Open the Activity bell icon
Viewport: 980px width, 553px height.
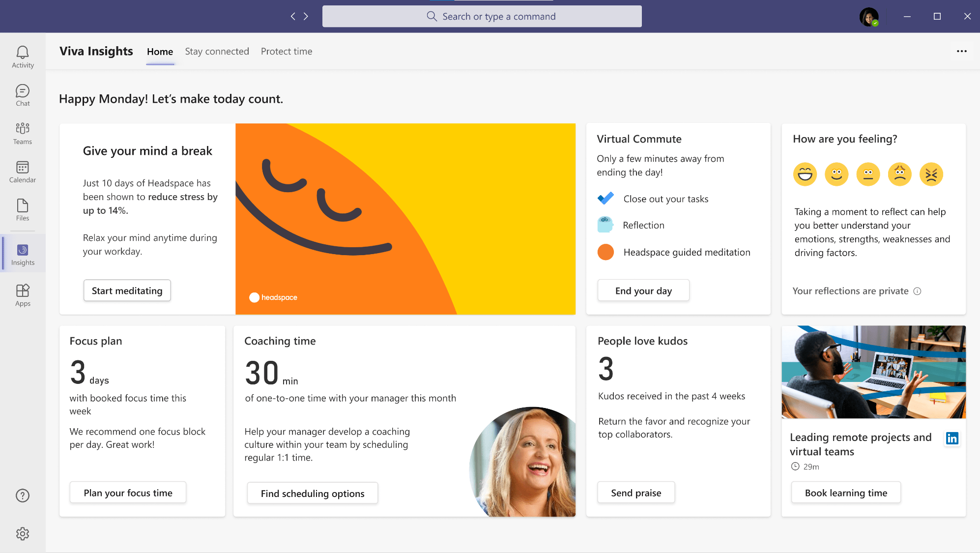click(23, 57)
